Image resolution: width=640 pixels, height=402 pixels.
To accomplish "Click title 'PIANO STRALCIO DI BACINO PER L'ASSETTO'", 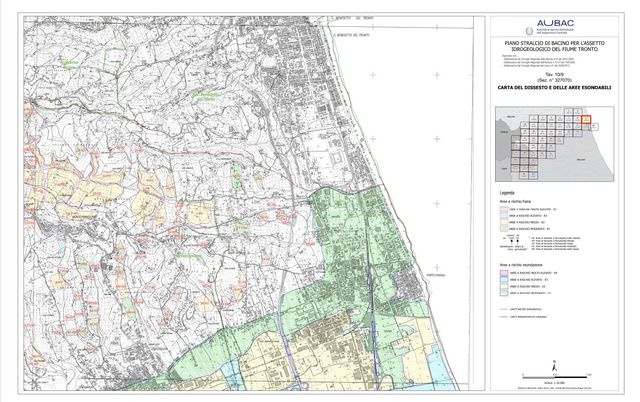I will pyautogui.click(x=555, y=43).
